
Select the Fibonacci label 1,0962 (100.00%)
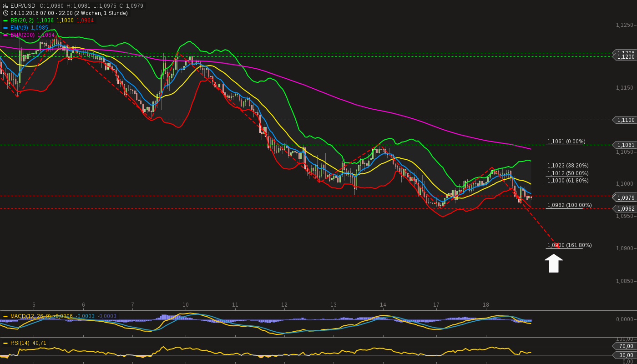pyautogui.click(x=569, y=205)
